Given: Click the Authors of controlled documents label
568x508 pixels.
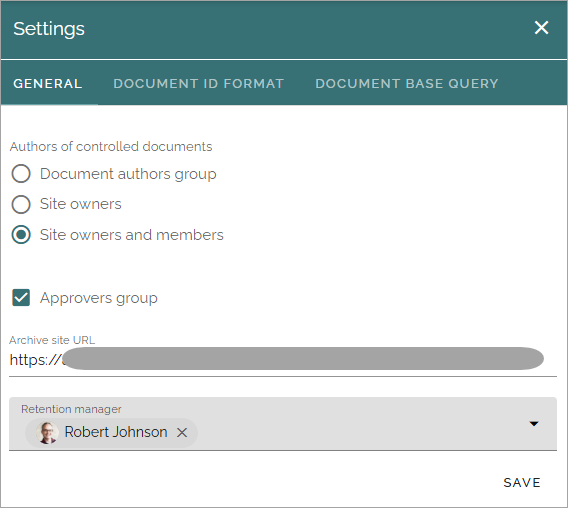Looking at the screenshot, I should click(111, 146).
